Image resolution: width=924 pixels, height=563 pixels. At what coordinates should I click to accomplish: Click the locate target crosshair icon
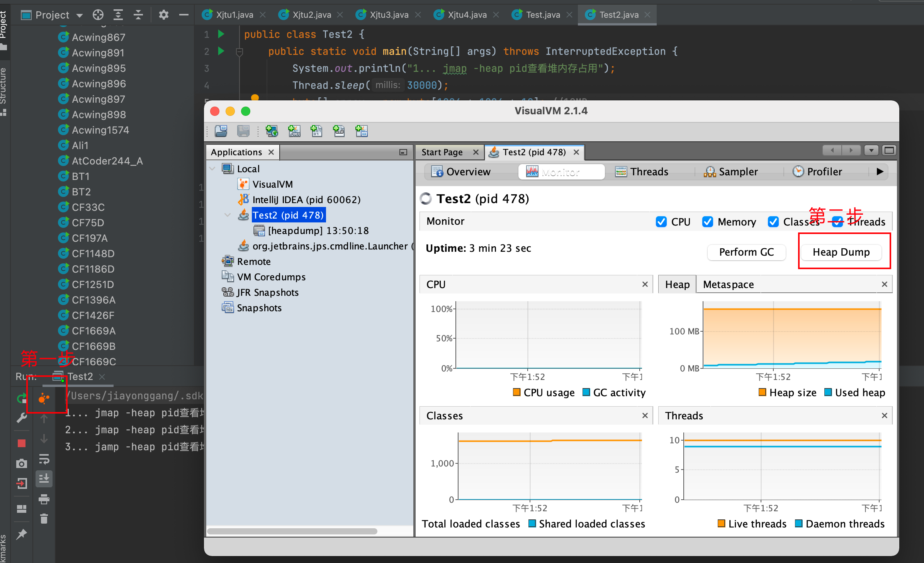click(98, 15)
